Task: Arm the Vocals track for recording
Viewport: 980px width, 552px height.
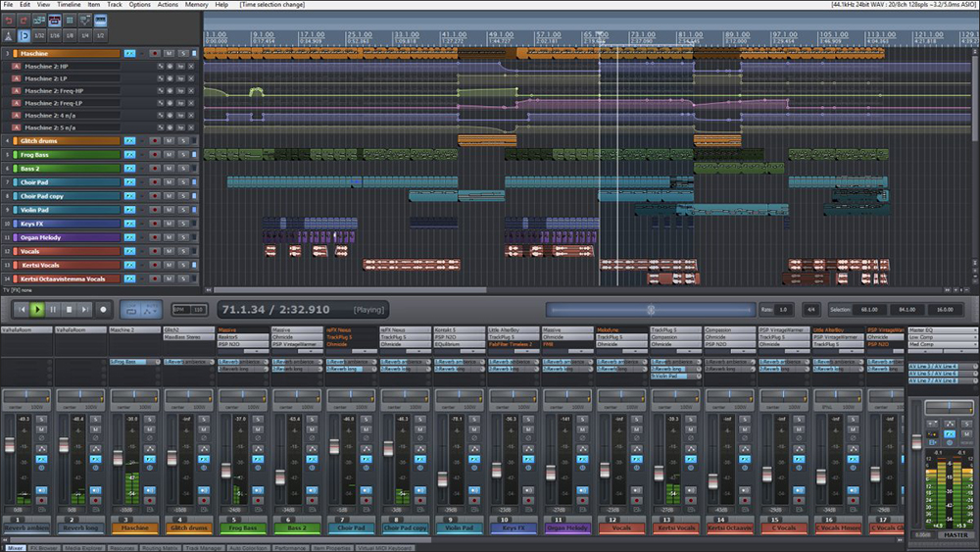Action: point(154,251)
